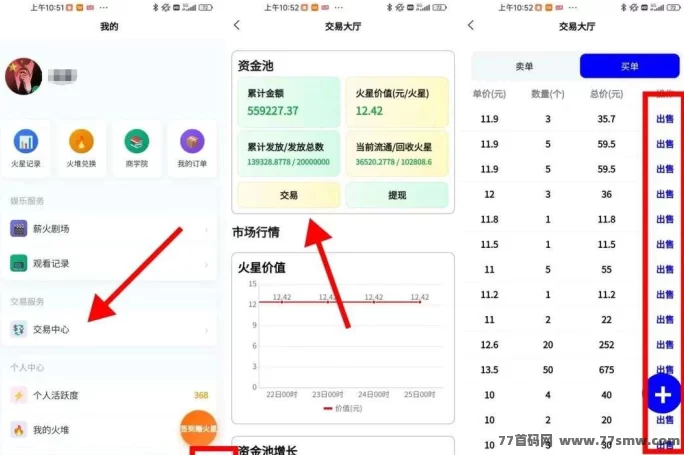Viewport: 684px width, 455px height.
Task: Click the 数量(个) column header
Action: click(548, 94)
